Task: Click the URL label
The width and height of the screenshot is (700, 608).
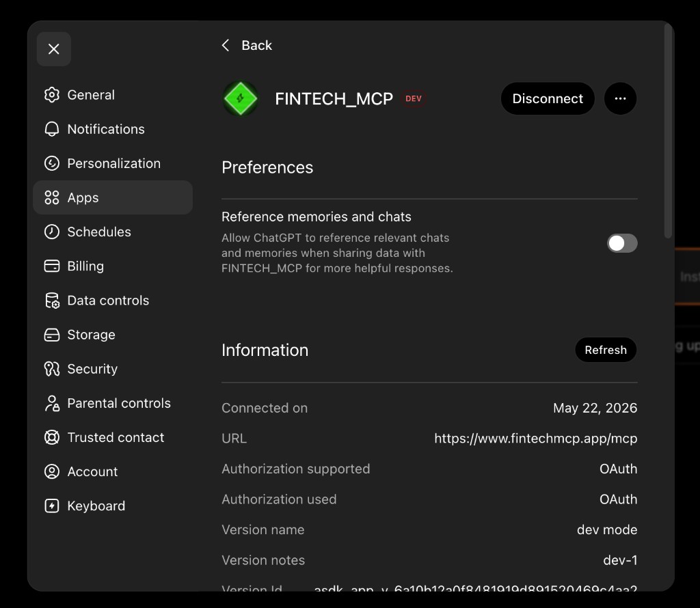Action: [234, 439]
